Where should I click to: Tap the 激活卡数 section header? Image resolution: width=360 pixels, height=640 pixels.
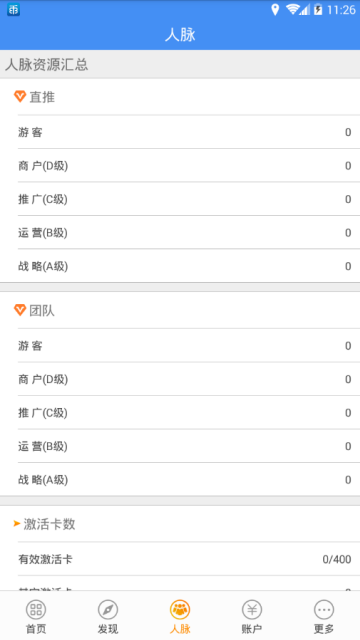tap(49, 524)
